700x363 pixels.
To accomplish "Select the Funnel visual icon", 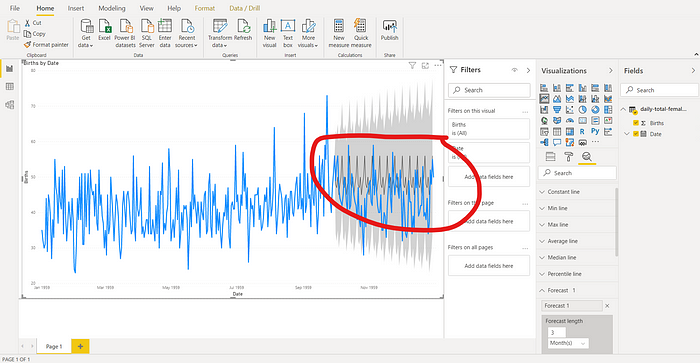I will click(557, 109).
